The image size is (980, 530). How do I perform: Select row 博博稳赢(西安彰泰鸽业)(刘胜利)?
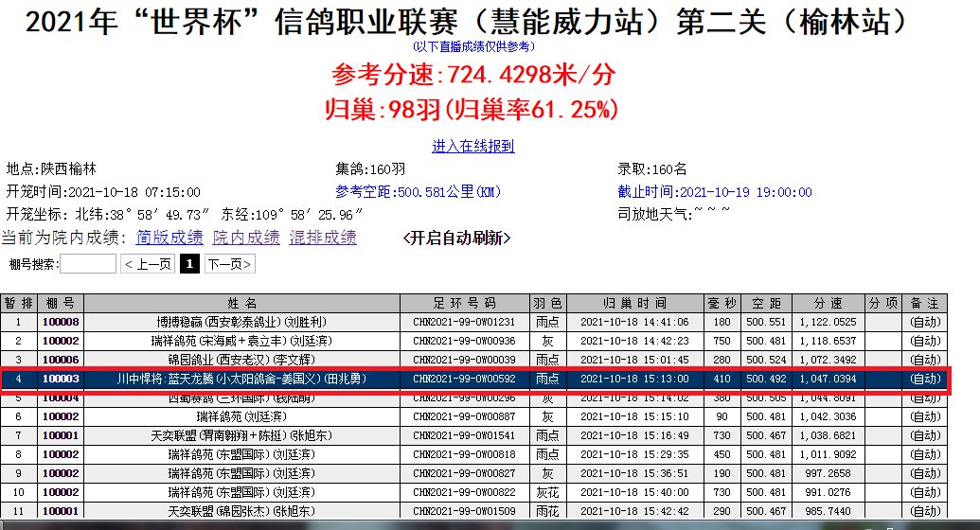(x=473, y=322)
